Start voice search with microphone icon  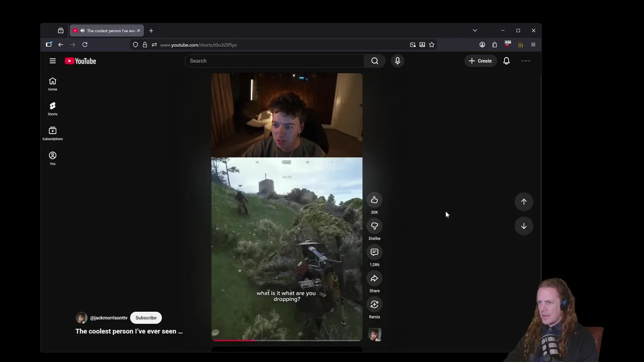pos(397,61)
